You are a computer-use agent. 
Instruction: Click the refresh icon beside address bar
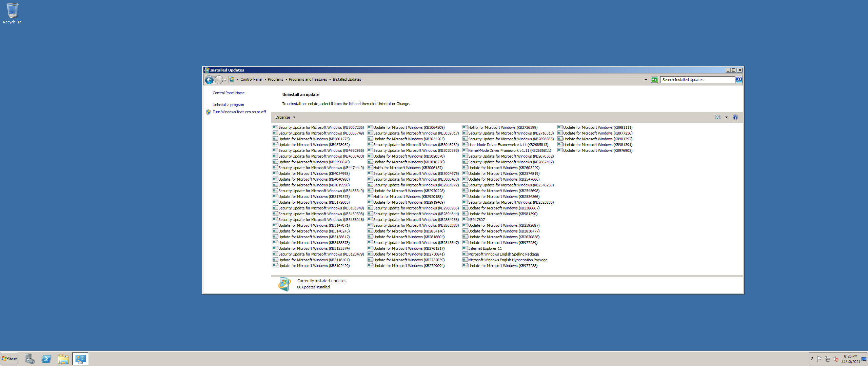654,80
